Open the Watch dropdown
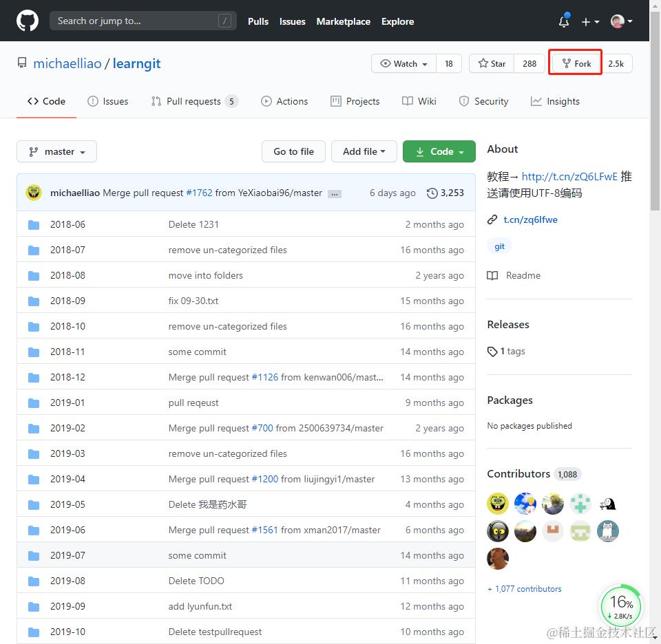 click(x=404, y=63)
